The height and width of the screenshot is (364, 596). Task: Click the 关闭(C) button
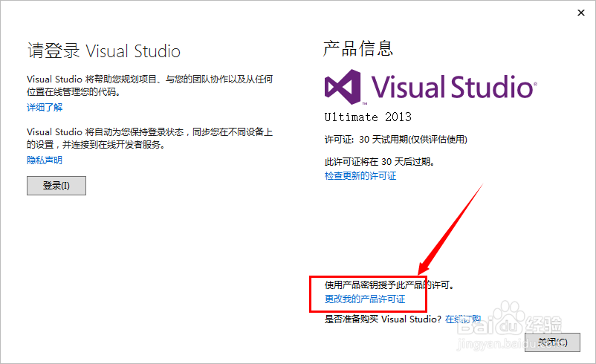[552, 342]
